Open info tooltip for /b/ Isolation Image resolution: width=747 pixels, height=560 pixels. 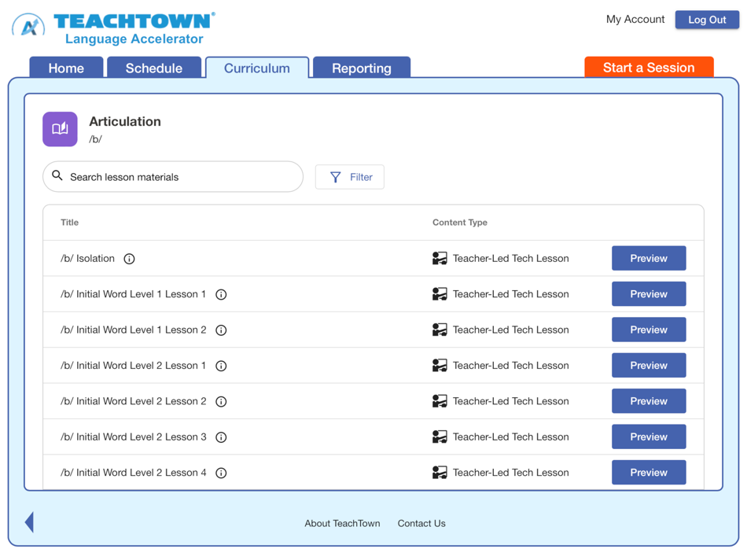point(129,258)
